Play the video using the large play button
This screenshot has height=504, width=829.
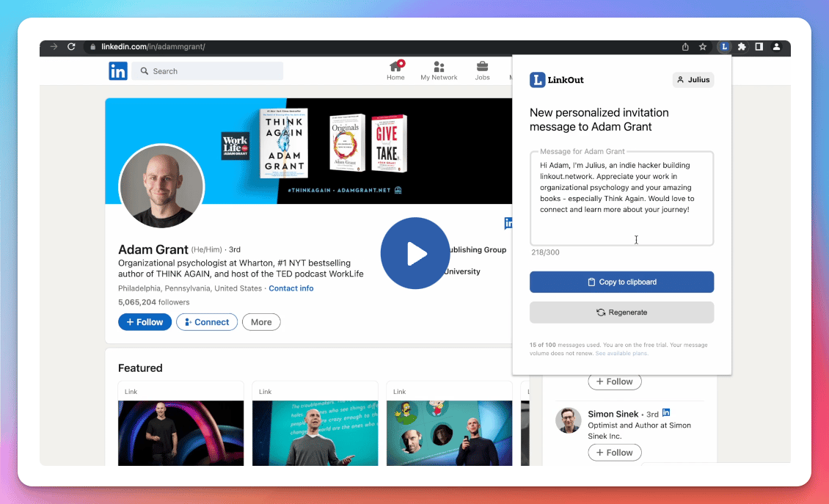click(415, 253)
